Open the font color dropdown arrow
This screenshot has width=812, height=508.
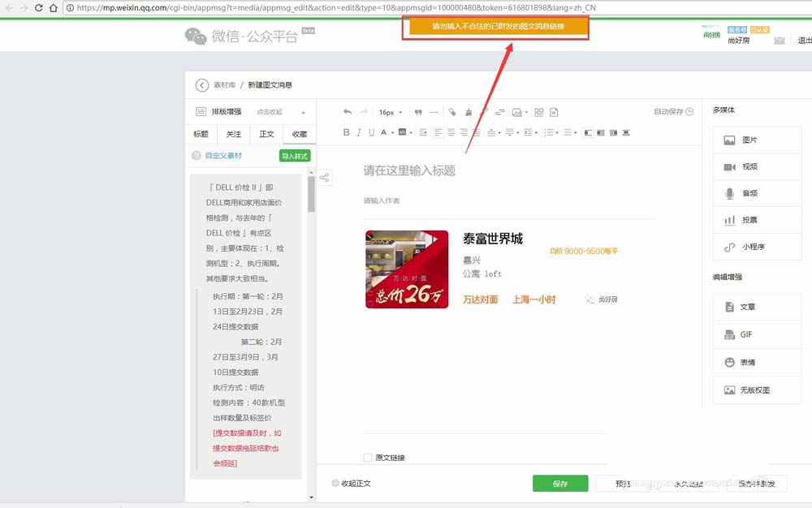point(392,132)
